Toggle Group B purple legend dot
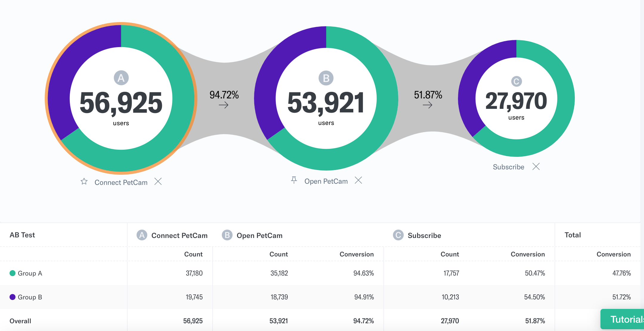The height and width of the screenshot is (331, 644). [x=13, y=297]
